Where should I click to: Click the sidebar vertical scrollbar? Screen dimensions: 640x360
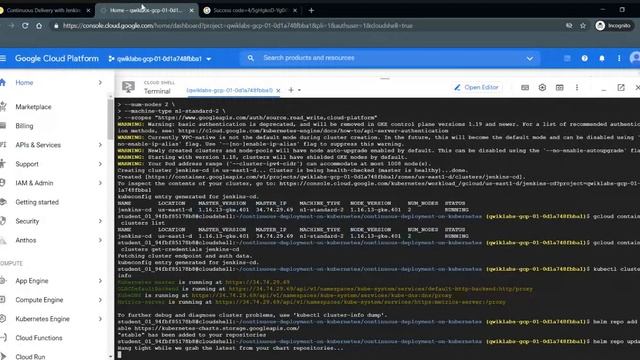coord(110,119)
